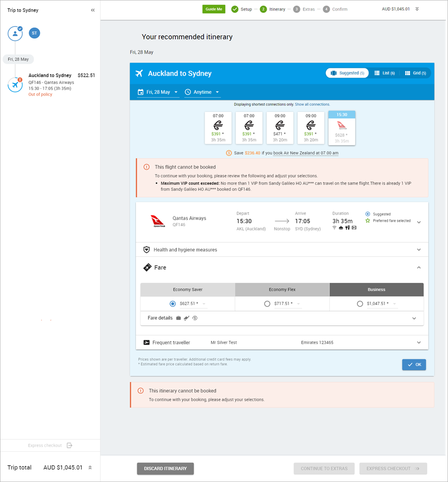Select the Economy Flex $717.51 fare
The height and width of the screenshot is (482, 448).
point(267,304)
